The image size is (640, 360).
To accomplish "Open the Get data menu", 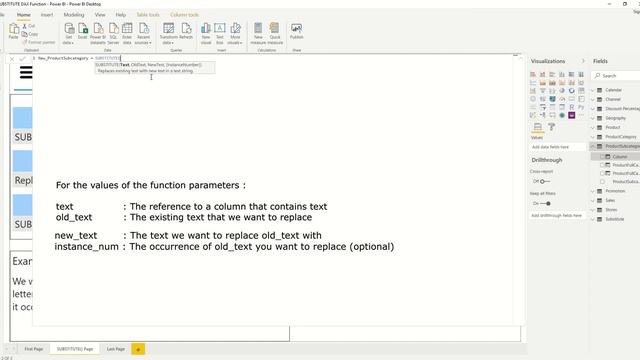I will point(69,33).
